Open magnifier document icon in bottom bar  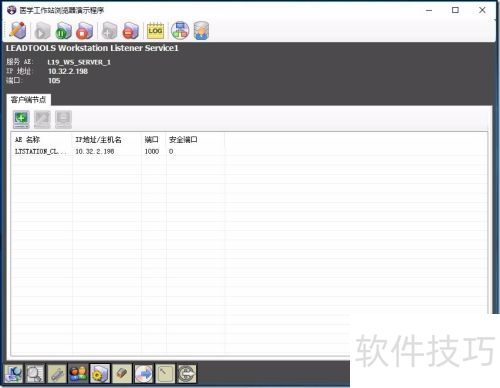click(35, 373)
